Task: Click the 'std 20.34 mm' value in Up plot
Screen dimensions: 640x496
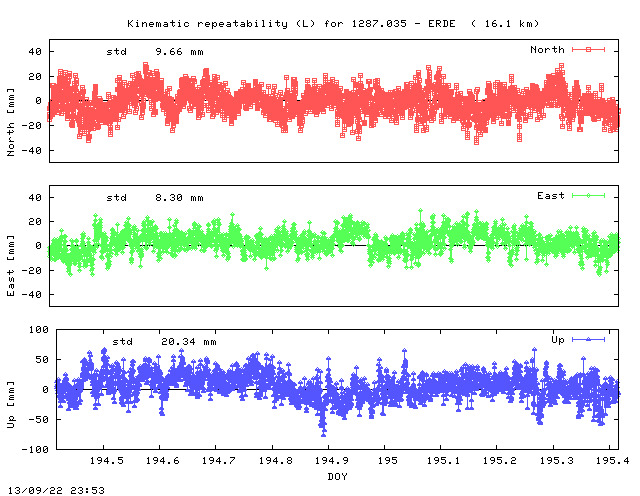Action: [x=164, y=342]
